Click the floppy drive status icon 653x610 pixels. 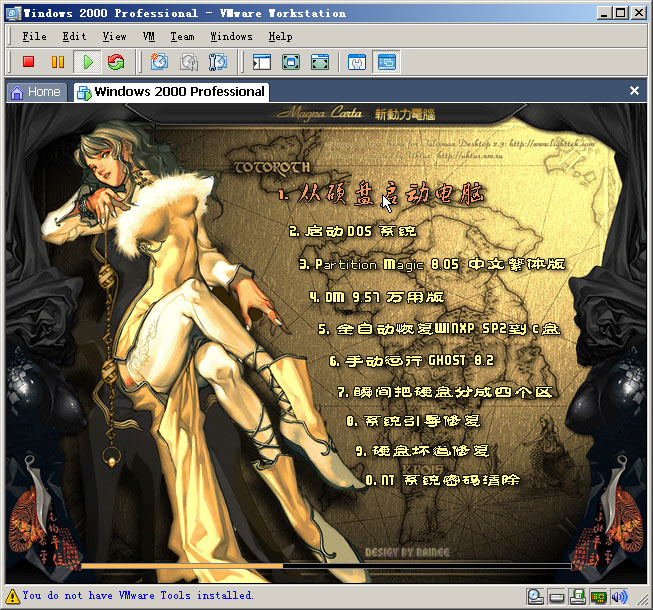(x=577, y=598)
